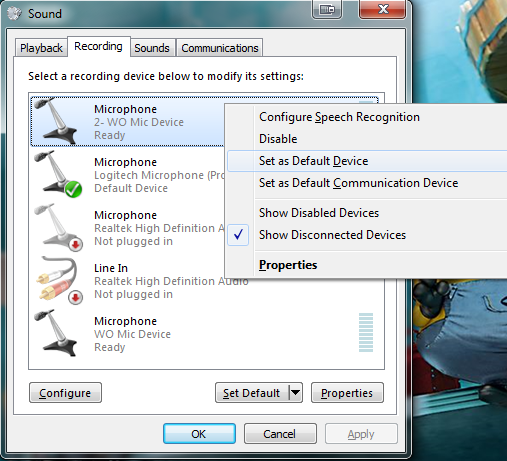507x461 pixels.
Task: Click the Set Default button
Action: pos(252,393)
